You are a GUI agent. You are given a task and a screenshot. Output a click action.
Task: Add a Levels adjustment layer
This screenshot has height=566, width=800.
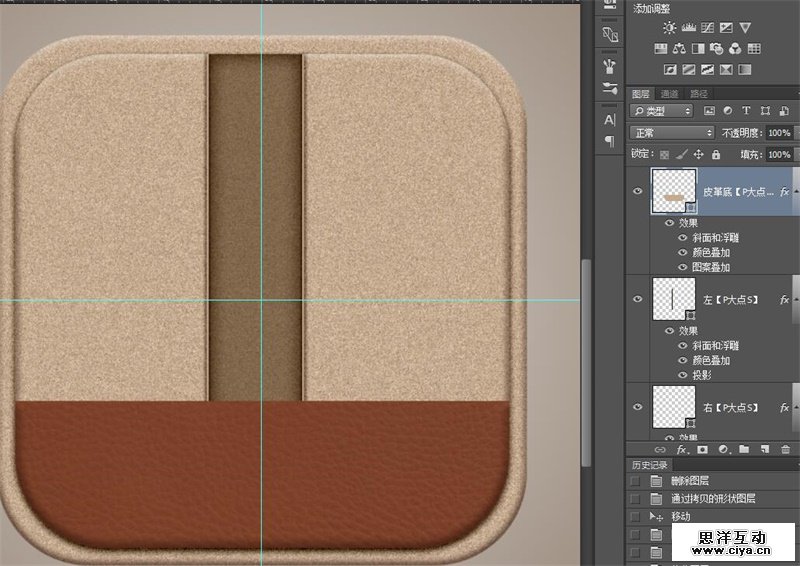click(x=688, y=28)
